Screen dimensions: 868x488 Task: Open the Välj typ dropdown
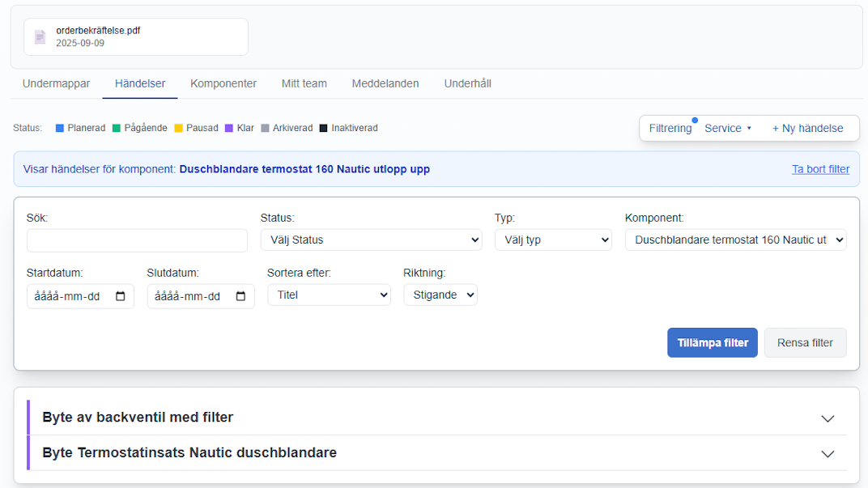coord(553,240)
